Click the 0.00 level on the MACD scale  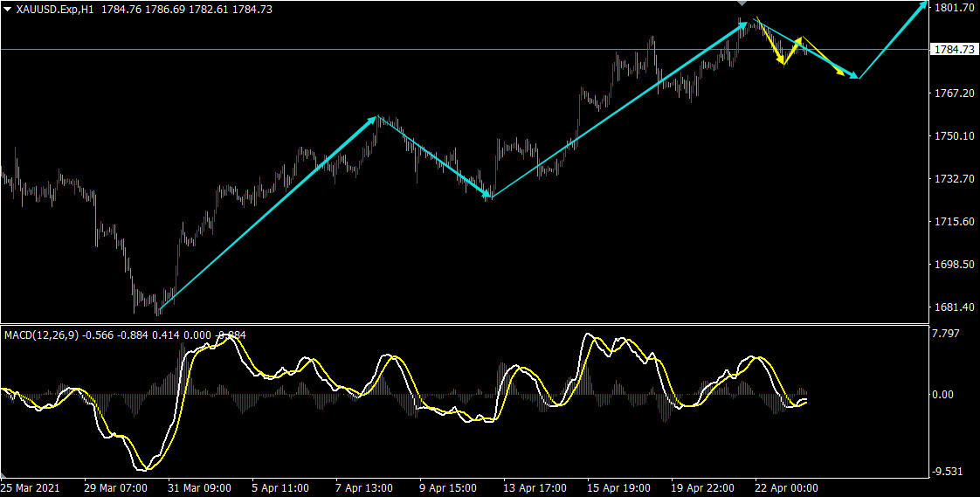pos(945,395)
